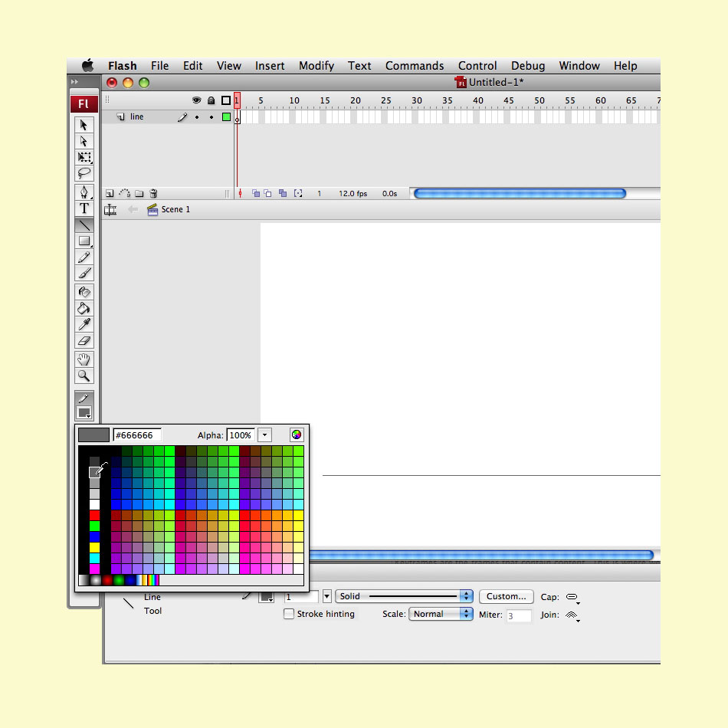The height and width of the screenshot is (728, 728).
Task: Click the Delete Layer trash icon
Action: 152,193
